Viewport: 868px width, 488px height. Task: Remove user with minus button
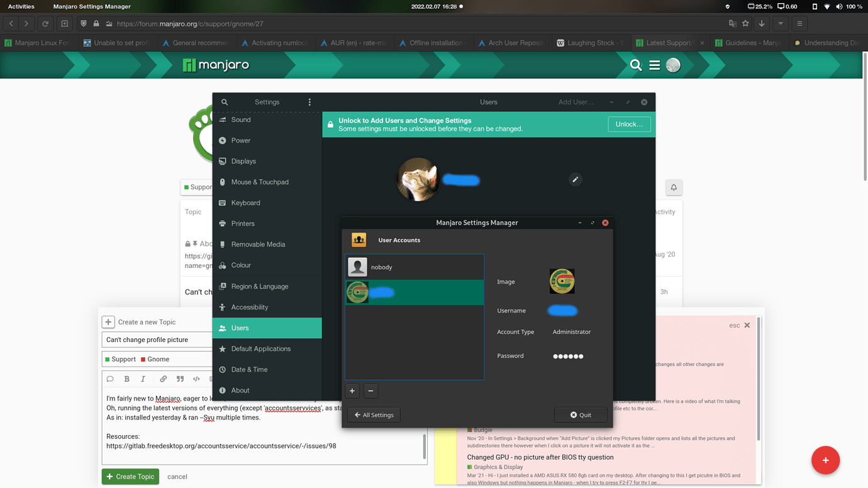370,391
